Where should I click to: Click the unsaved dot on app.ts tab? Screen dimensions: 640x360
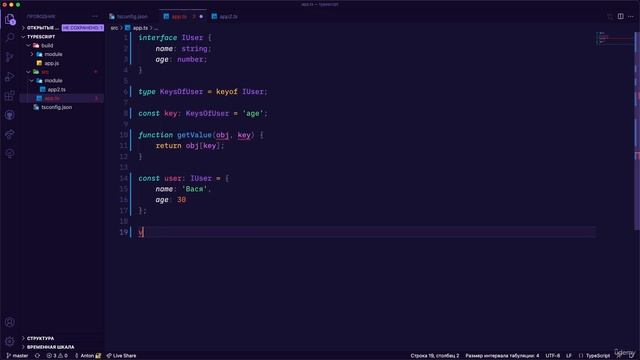201,17
